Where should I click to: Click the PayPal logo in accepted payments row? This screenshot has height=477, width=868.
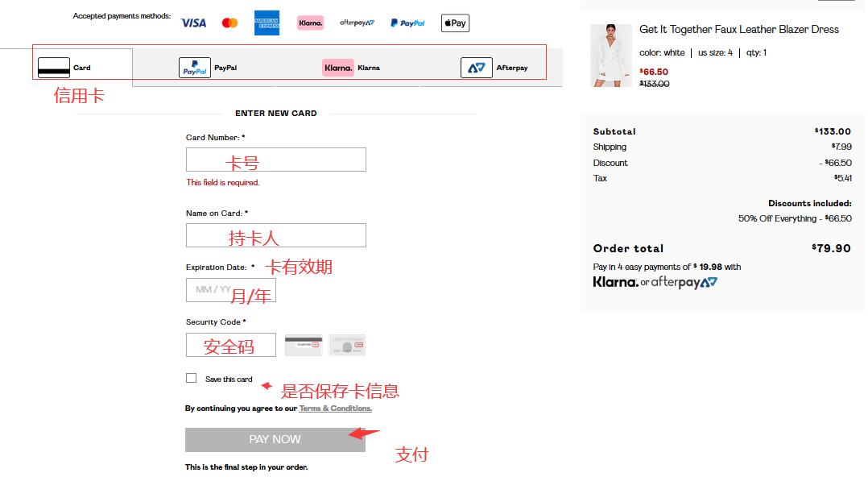click(x=407, y=23)
